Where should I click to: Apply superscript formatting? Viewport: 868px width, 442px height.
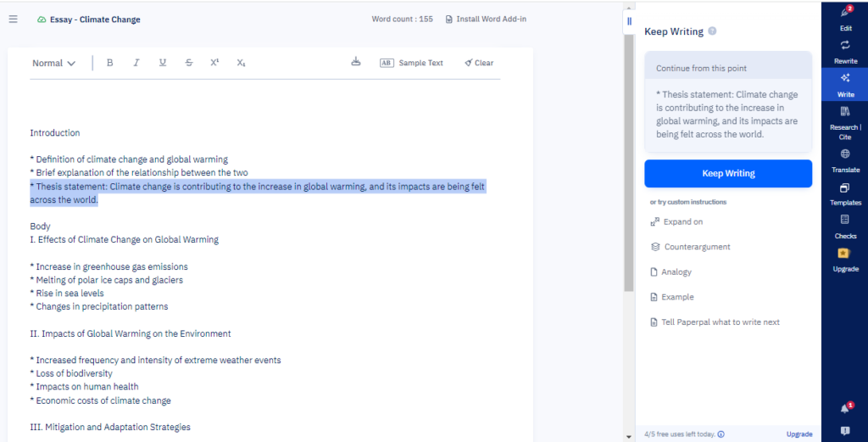pyautogui.click(x=214, y=63)
